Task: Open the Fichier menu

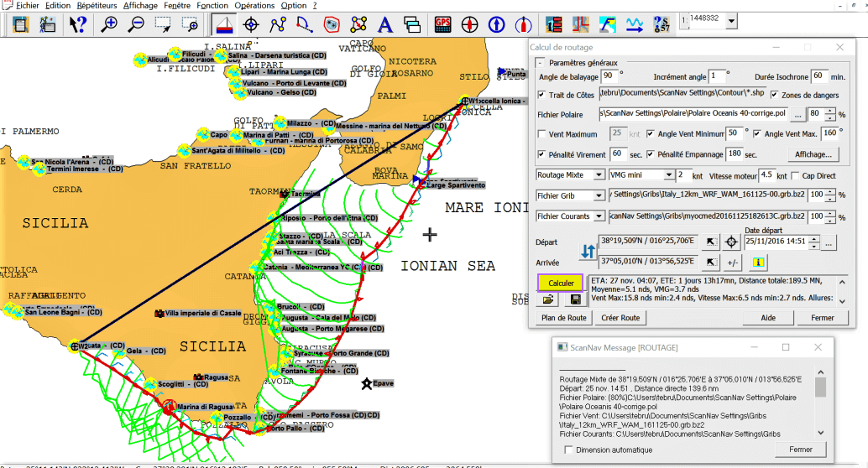Action: pos(27,6)
